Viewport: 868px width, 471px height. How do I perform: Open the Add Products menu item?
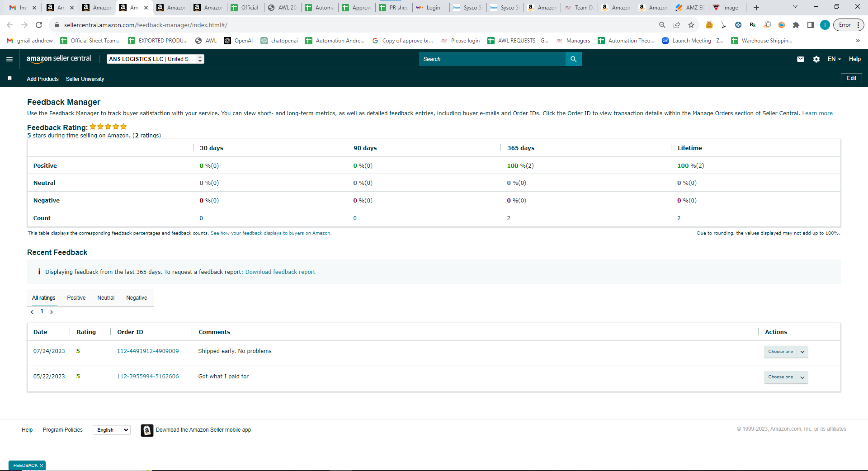42,79
